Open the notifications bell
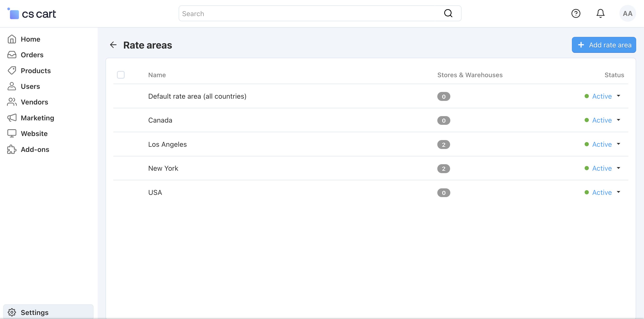Screen dimensions: 644x319 [600, 13]
